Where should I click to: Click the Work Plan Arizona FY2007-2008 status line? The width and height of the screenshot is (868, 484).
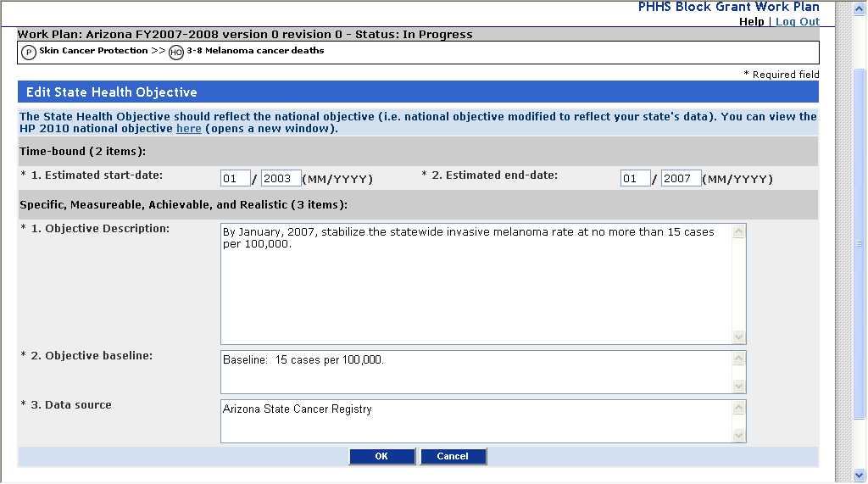click(x=245, y=35)
